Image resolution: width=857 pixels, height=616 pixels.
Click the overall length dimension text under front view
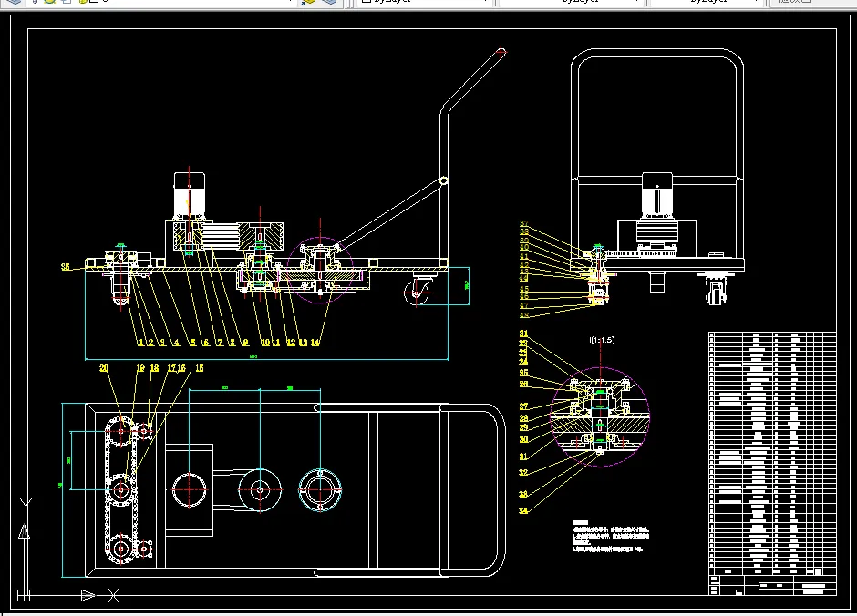point(253,356)
